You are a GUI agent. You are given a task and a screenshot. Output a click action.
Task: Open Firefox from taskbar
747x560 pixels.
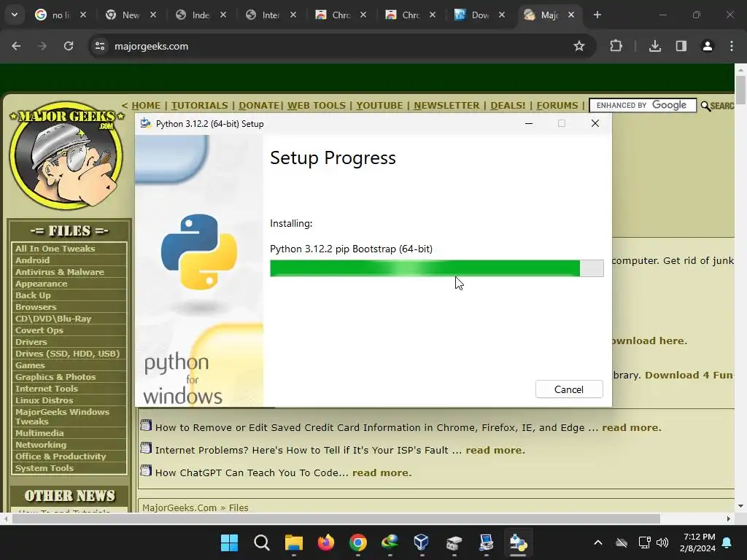click(x=326, y=542)
